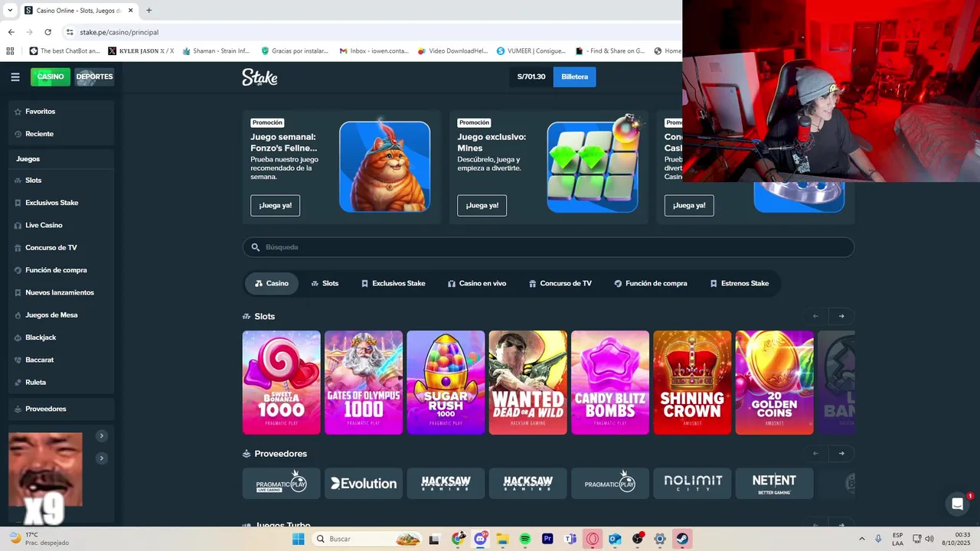Screen dimensions: 980x551
Task: Open the Windows Start menu
Action: pos(298,539)
